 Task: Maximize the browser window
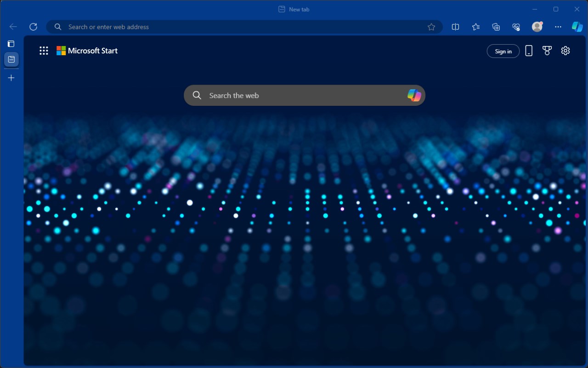click(x=556, y=9)
